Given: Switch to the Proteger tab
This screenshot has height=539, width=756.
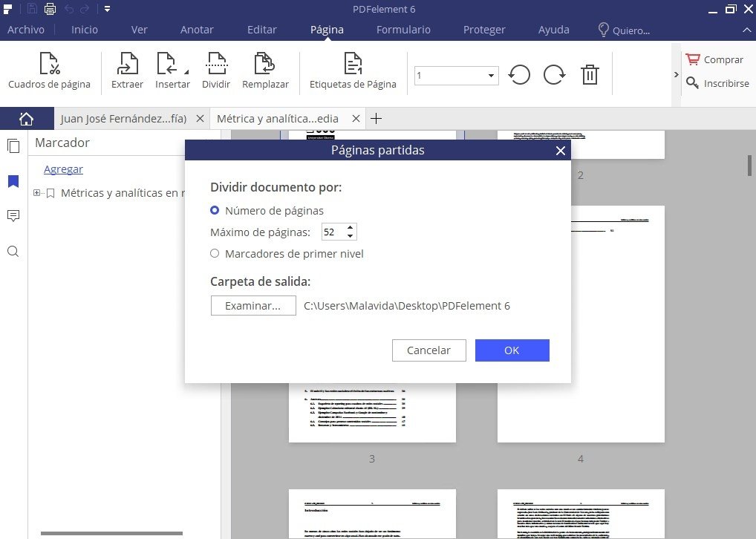Looking at the screenshot, I should point(484,30).
